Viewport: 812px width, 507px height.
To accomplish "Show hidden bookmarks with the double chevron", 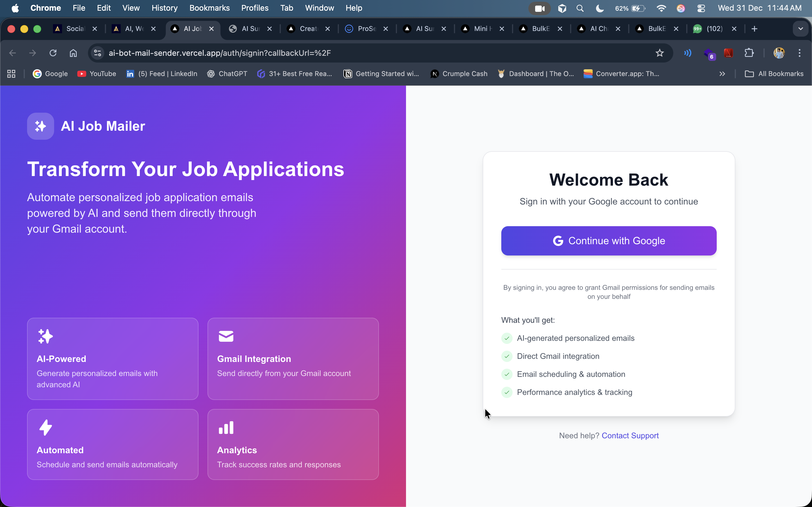I will point(722,74).
